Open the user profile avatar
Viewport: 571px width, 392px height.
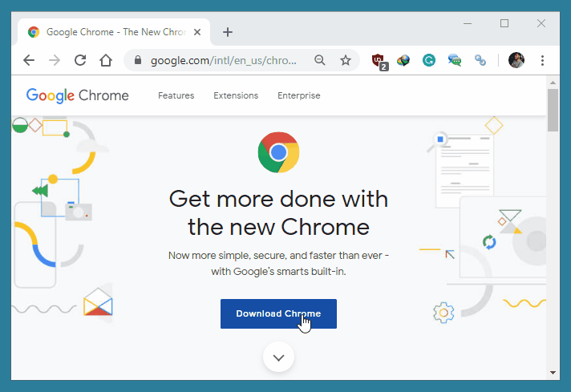tap(516, 60)
